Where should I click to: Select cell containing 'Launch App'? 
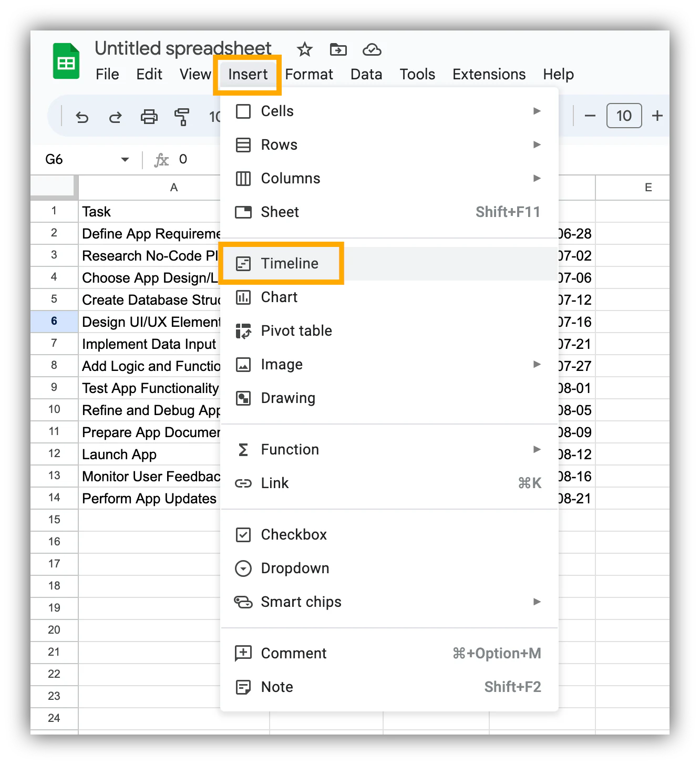[149, 454]
